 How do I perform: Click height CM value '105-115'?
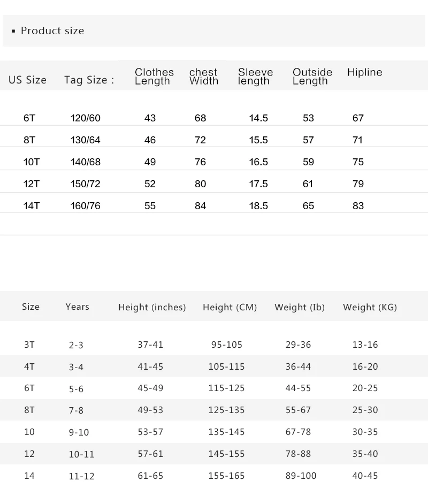point(226,366)
